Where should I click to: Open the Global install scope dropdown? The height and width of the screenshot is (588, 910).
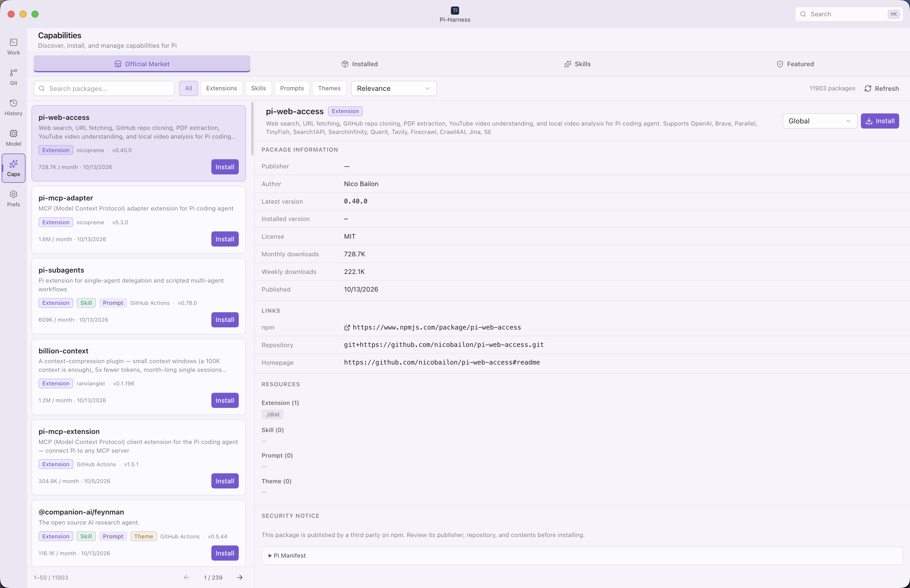(820, 121)
